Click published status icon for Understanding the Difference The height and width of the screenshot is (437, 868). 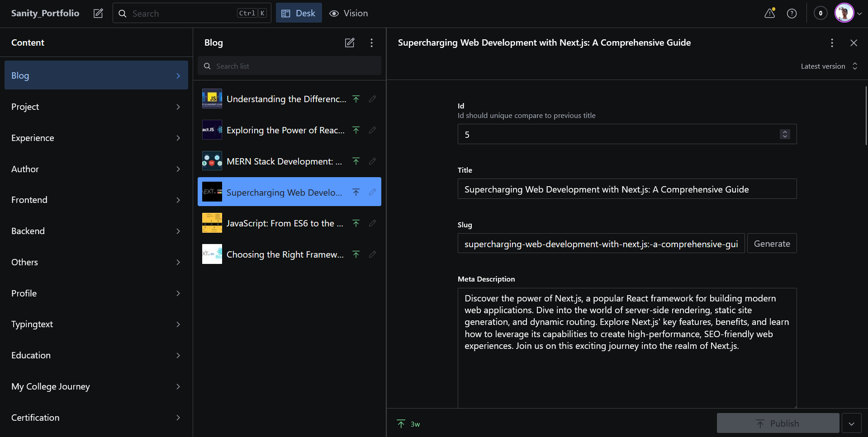coord(356,99)
